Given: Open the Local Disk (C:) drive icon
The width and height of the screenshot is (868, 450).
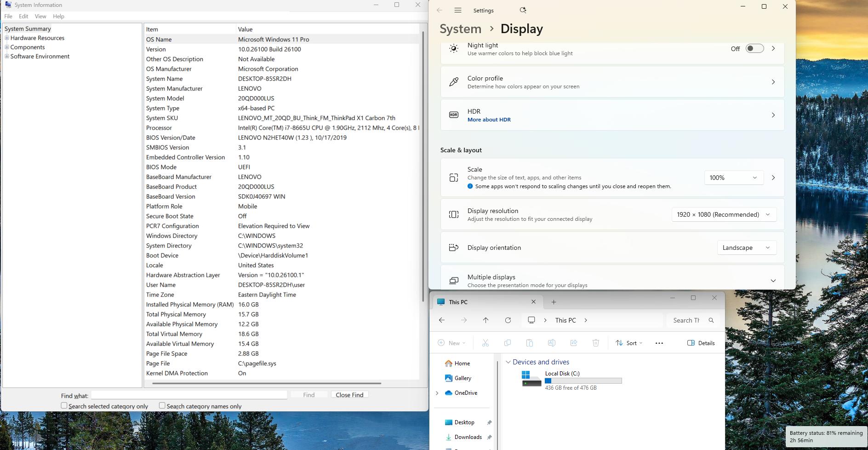Looking at the screenshot, I should pyautogui.click(x=531, y=379).
